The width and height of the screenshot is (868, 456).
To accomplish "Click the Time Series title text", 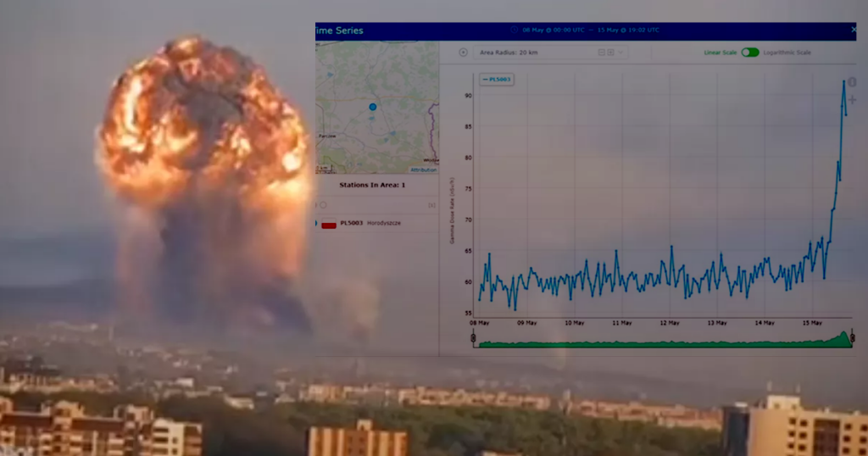I will (339, 31).
